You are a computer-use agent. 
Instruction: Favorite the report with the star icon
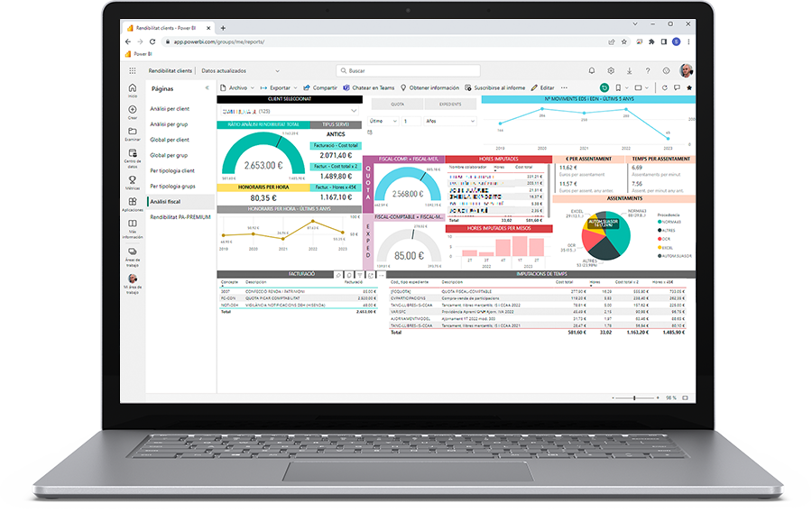pyautogui.click(x=689, y=87)
